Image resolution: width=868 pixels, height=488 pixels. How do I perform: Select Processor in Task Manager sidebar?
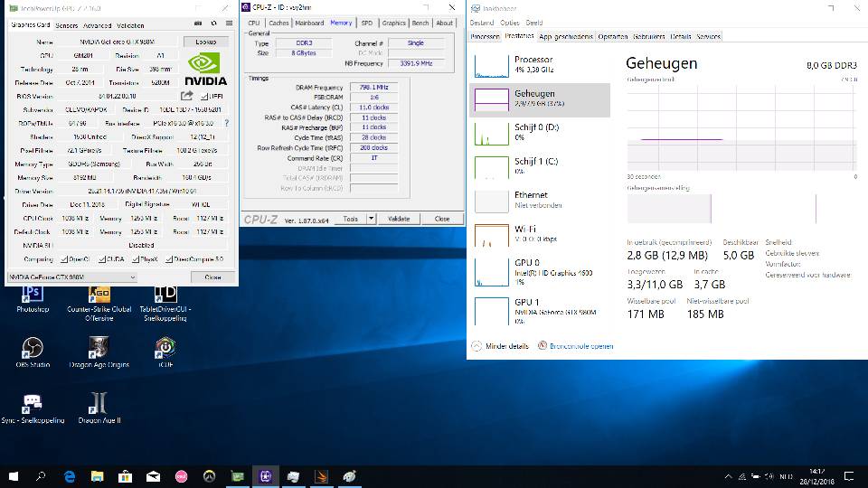pos(540,65)
